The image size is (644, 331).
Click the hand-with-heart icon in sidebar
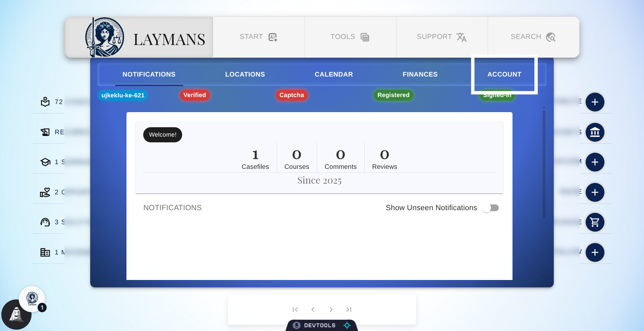click(x=45, y=192)
